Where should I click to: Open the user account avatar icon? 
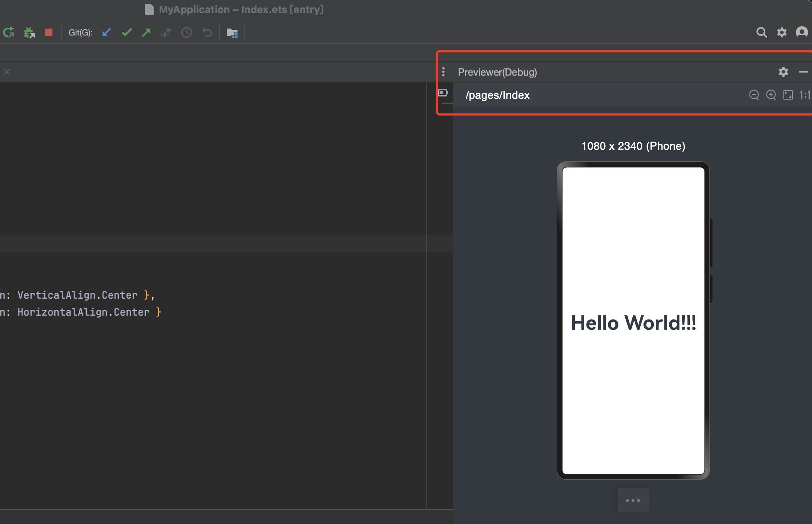[802, 32]
